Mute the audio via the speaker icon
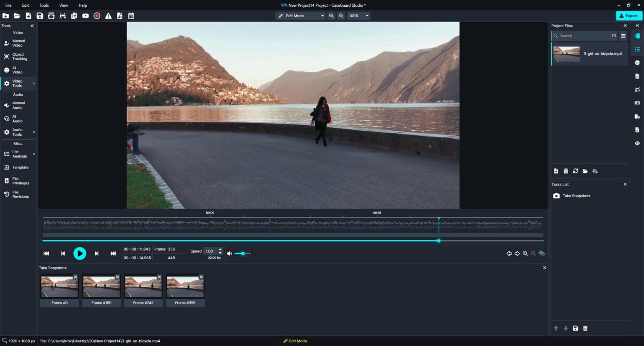This screenshot has height=346, width=644. point(229,253)
